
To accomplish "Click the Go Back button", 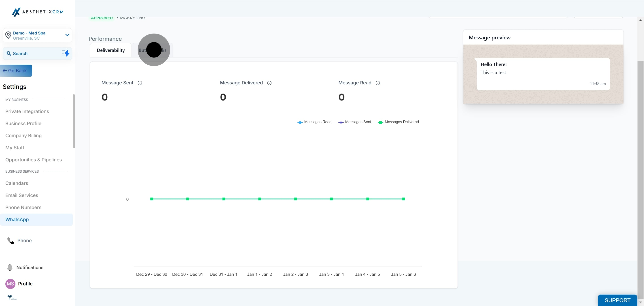I will (x=16, y=71).
